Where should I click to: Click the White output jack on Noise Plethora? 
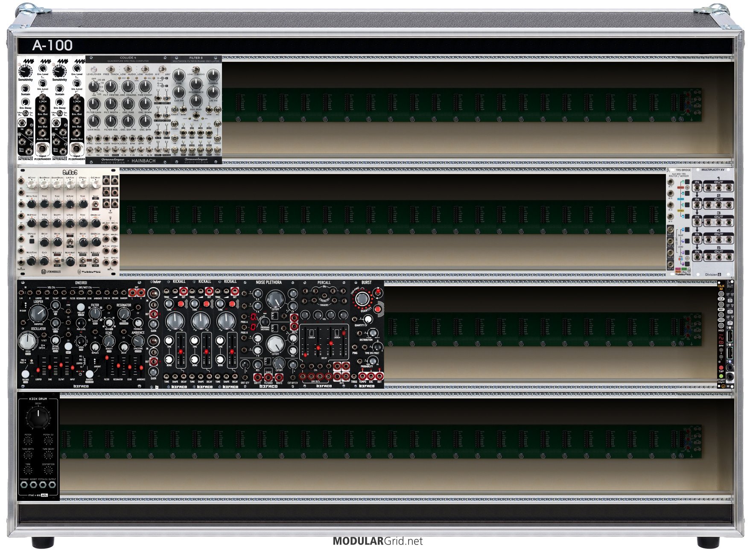[279, 377]
